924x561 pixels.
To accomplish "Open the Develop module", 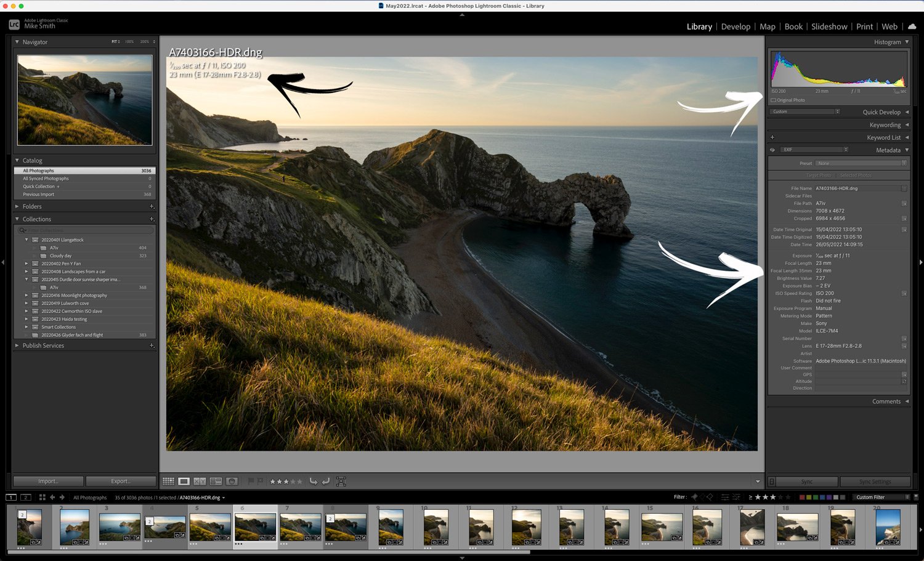I will (x=736, y=26).
